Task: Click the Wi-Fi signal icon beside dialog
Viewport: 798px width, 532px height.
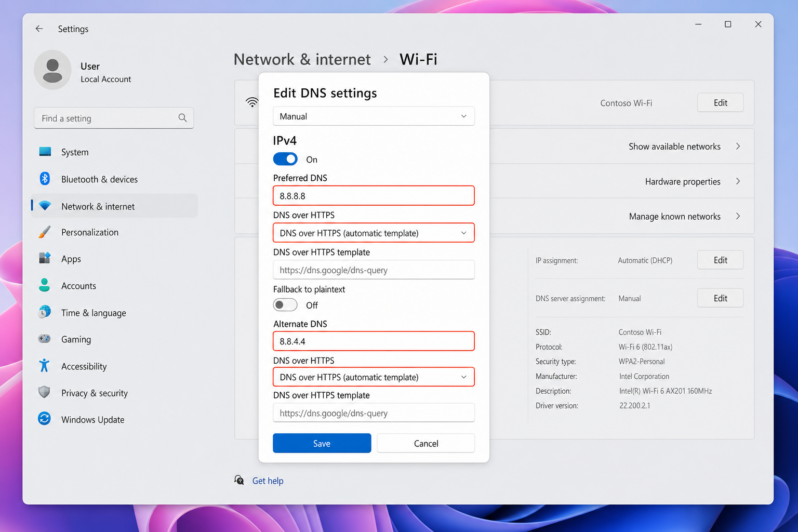Action: tap(252, 102)
